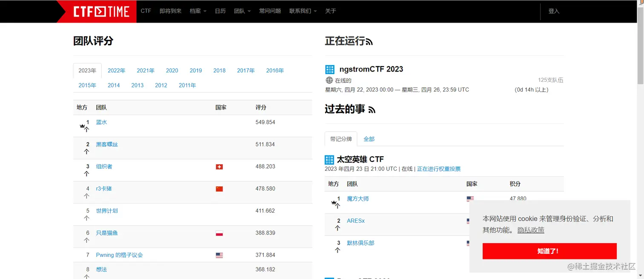Switch to the 2016年 rating tab
The image size is (644, 279).
tap(275, 71)
